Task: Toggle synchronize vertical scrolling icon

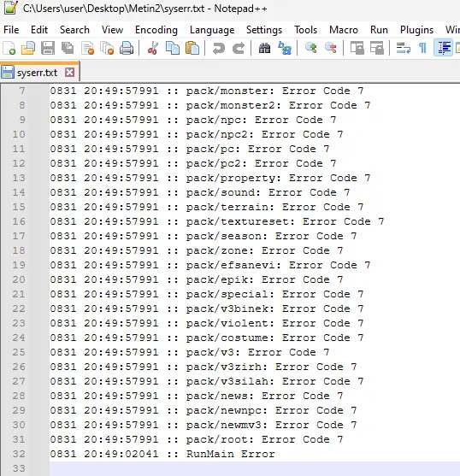Action: (x=357, y=48)
